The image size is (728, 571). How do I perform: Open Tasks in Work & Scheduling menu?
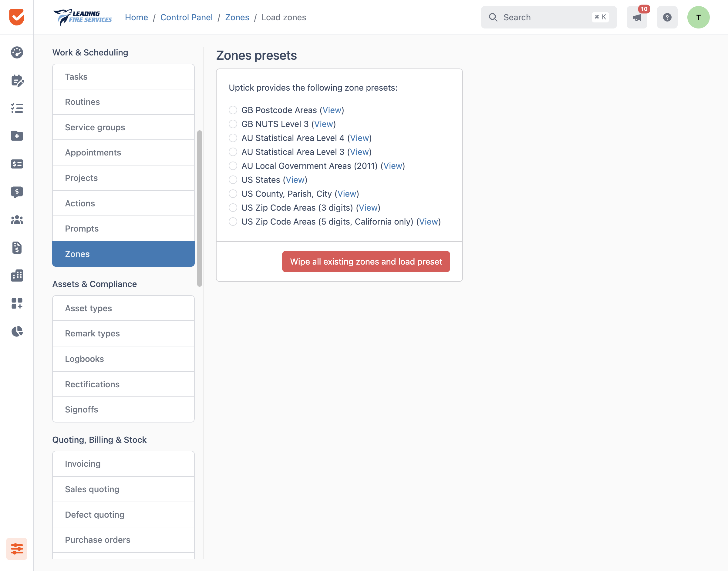click(123, 77)
